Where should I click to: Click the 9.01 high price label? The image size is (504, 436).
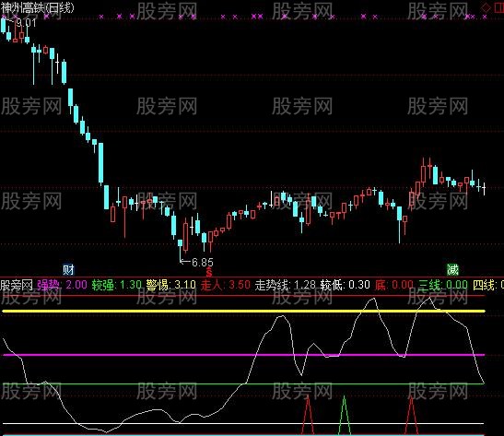point(26,23)
